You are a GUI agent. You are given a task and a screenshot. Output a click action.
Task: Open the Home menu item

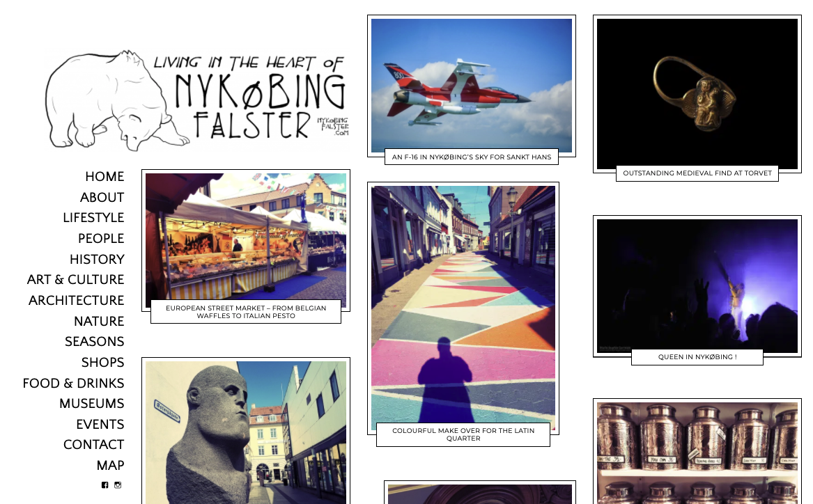pyautogui.click(x=104, y=177)
